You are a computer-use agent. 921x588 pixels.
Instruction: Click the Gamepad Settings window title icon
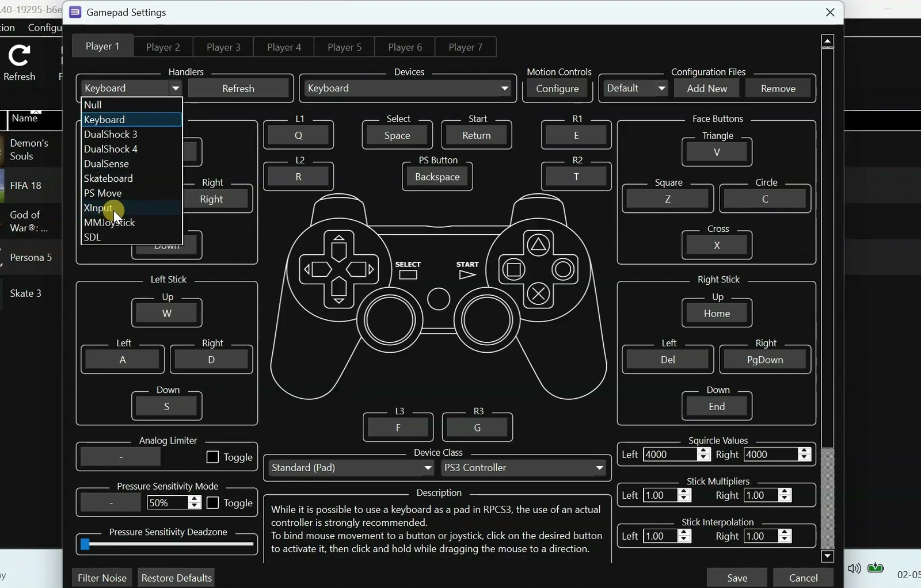point(75,12)
